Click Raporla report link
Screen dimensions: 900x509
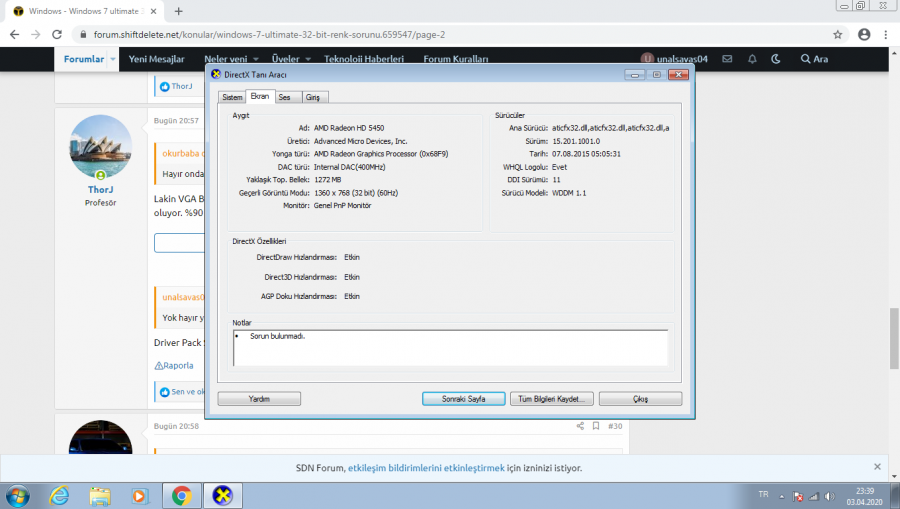click(174, 366)
